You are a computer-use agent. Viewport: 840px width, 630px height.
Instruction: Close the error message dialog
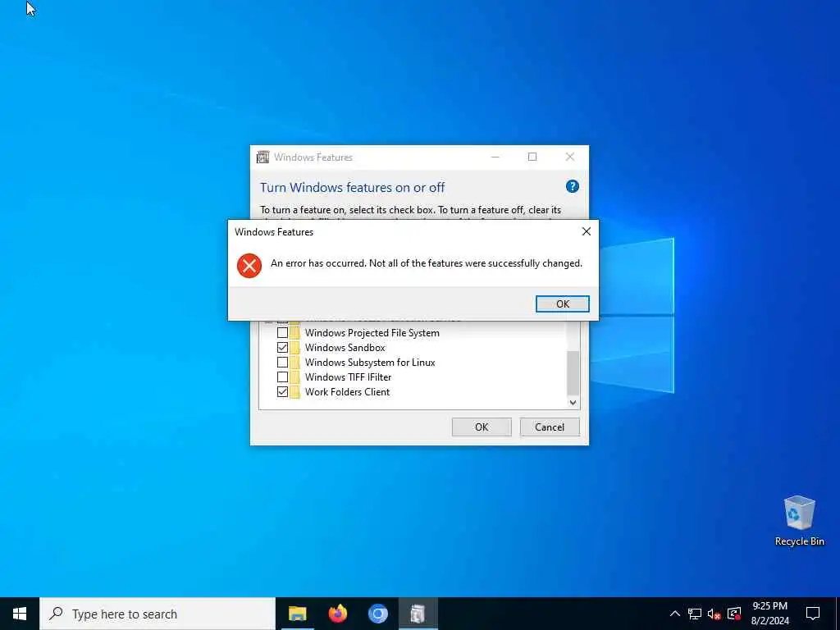586,231
